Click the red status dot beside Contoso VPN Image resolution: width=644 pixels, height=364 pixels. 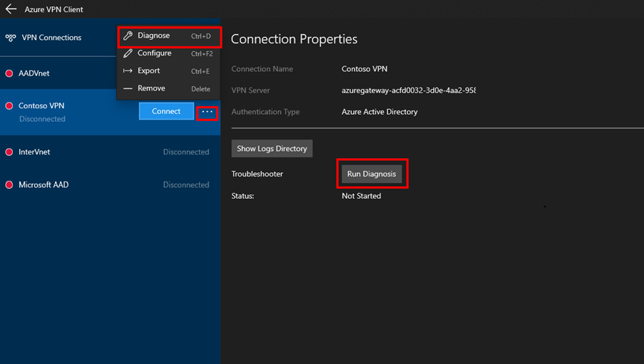[x=9, y=106]
